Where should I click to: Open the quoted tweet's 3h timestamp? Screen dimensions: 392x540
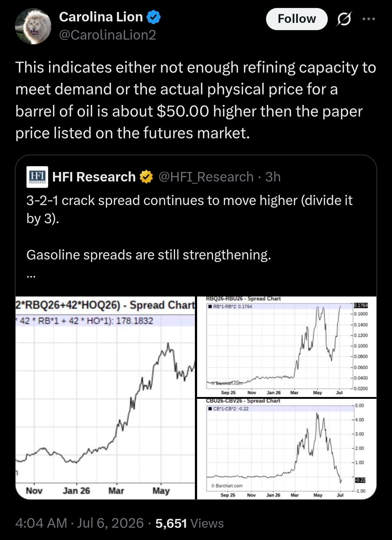pos(273,177)
